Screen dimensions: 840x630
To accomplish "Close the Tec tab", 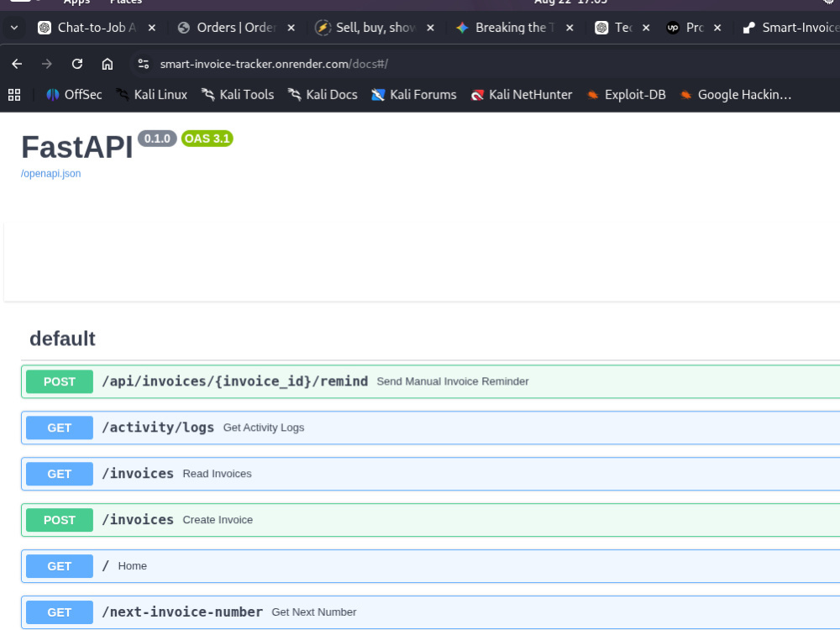I will [646, 28].
